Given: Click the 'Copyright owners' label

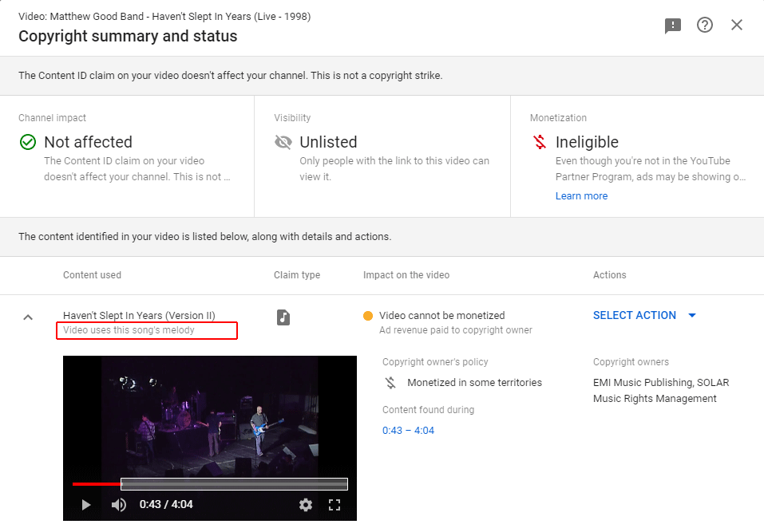Looking at the screenshot, I should point(631,362).
